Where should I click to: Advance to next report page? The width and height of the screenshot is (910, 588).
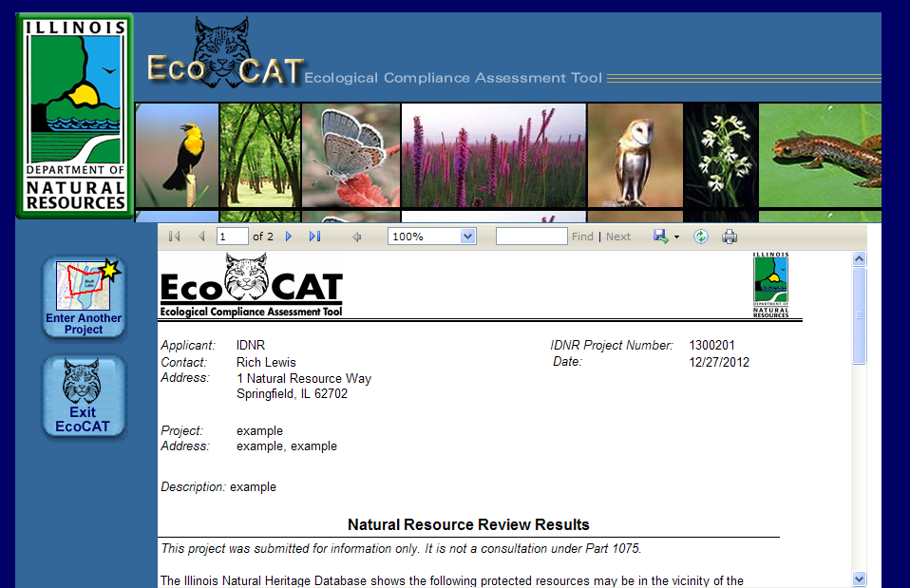[x=289, y=237]
